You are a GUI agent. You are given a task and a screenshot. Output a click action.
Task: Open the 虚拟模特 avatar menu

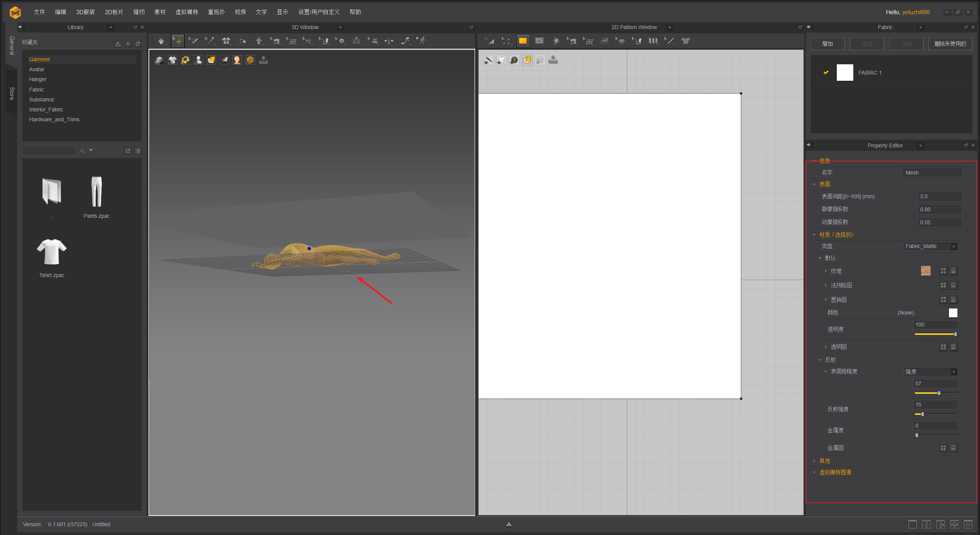pos(186,12)
